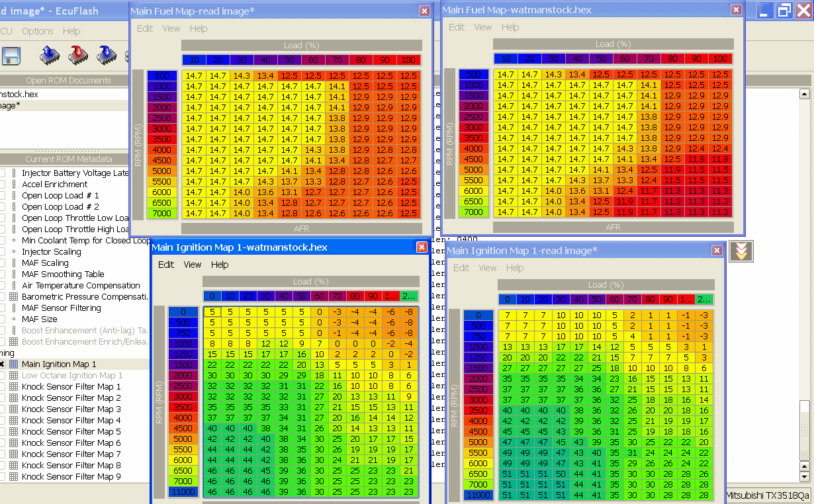Click the table icon beside Barometric Pressure Compensation
The height and width of the screenshot is (504, 814).
click(x=13, y=297)
